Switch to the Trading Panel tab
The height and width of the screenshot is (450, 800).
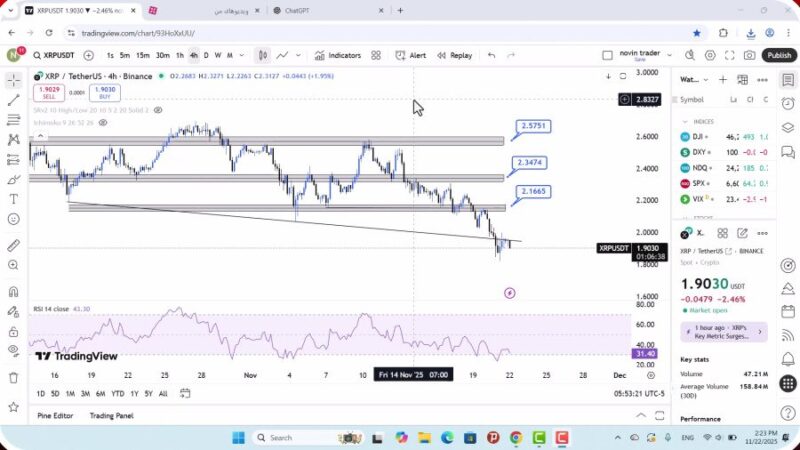(111, 415)
